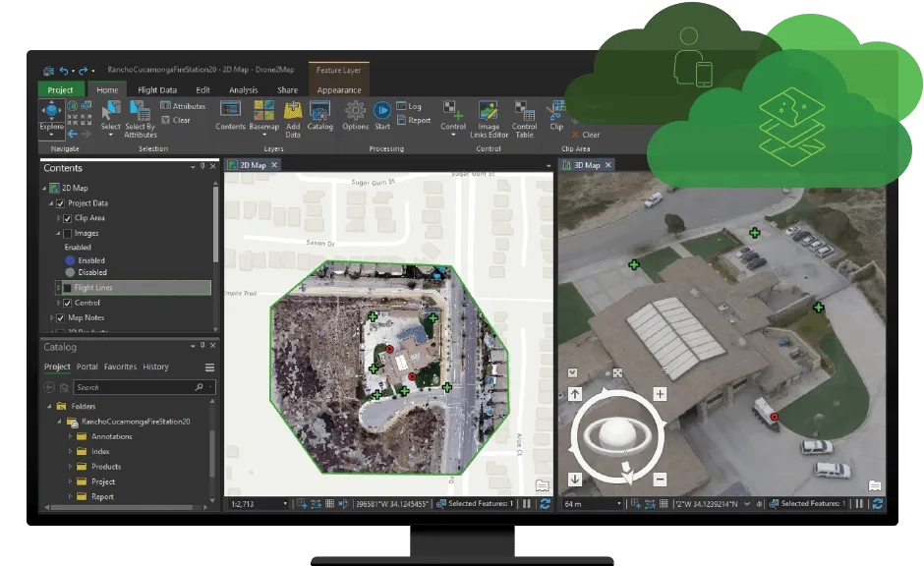
Task: Open the Catalog pane from the ribbon
Action: pos(319,110)
